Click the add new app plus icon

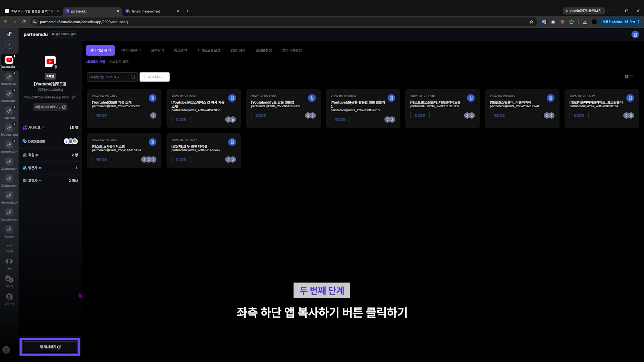(x=9, y=45)
